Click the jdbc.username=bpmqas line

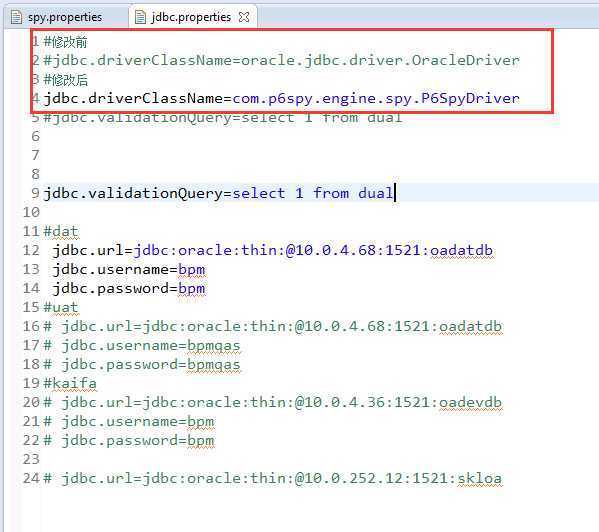point(142,346)
